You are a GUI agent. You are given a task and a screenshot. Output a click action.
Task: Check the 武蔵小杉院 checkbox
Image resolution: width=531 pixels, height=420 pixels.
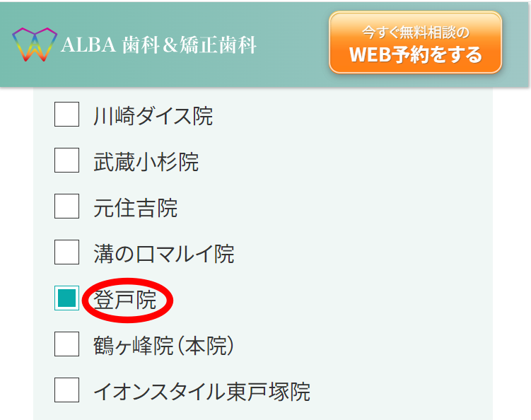(x=66, y=161)
